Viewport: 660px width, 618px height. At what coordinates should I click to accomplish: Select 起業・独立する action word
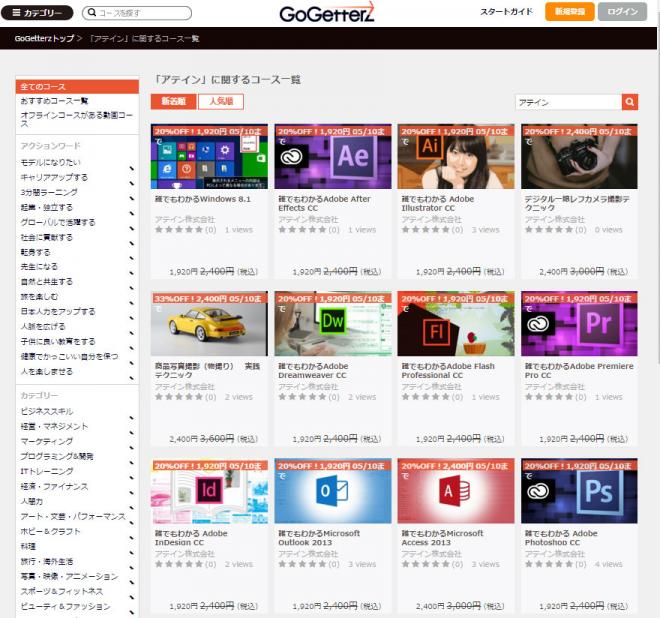tap(47, 207)
